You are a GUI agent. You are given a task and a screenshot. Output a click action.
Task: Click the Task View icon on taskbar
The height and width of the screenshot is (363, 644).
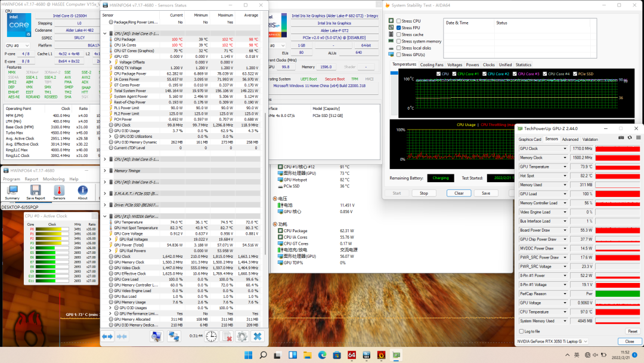(278, 355)
